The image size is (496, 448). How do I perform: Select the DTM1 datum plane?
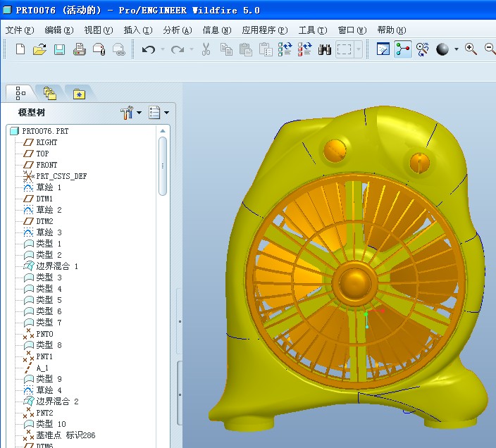click(x=38, y=199)
